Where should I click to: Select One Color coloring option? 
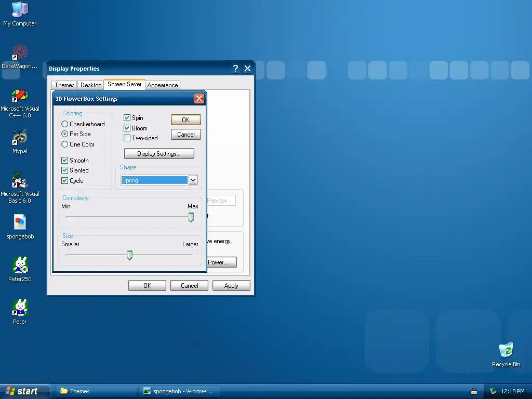point(78,144)
